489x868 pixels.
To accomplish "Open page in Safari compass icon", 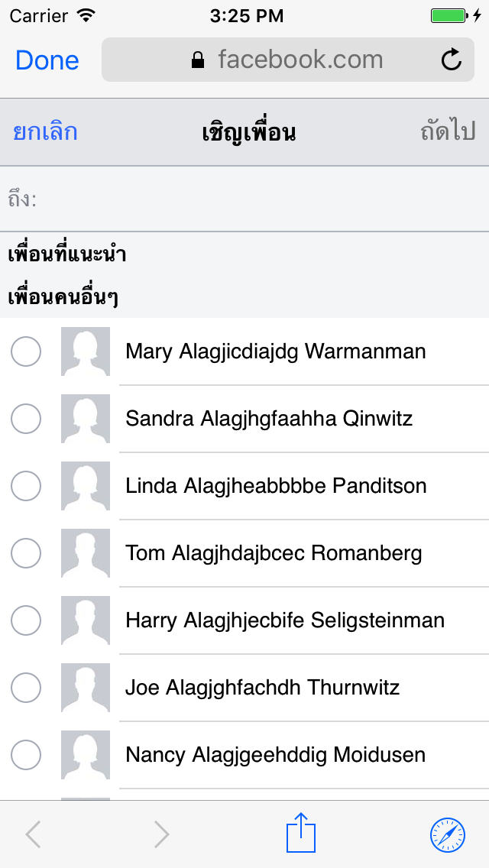I will 447,834.
